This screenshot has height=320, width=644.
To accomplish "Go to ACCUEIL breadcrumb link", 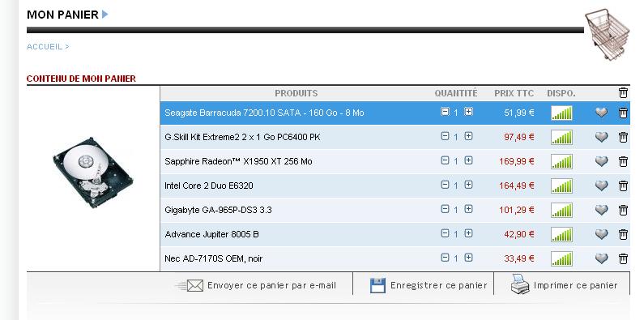I will click(x=45, y=47).
